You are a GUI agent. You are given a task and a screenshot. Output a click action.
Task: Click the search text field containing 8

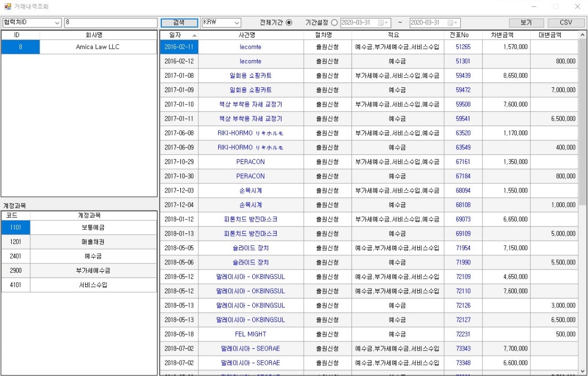point(111,22)
